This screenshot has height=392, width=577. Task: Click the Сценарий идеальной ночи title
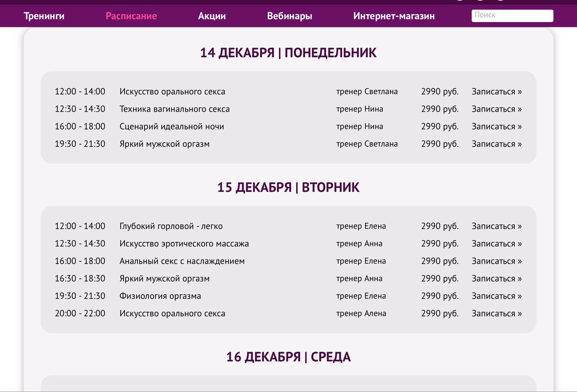(x=172, y=127)
